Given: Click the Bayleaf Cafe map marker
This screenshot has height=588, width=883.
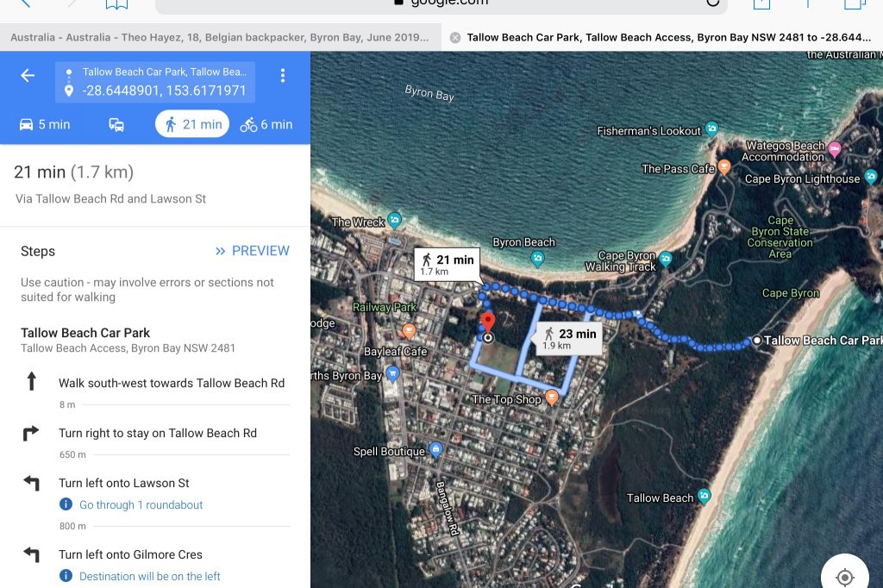Looking at the screenshot, I should pos(409,332).
